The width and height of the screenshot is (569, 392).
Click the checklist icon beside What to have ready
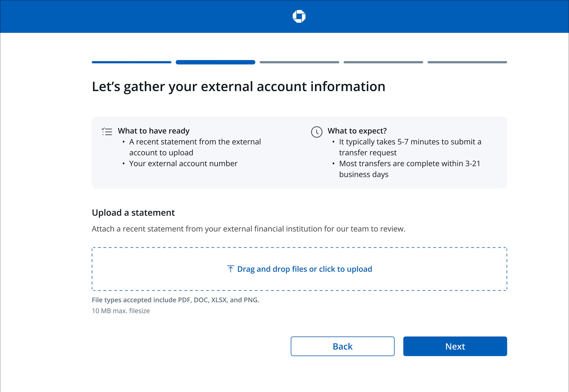[x=107, y=132]
